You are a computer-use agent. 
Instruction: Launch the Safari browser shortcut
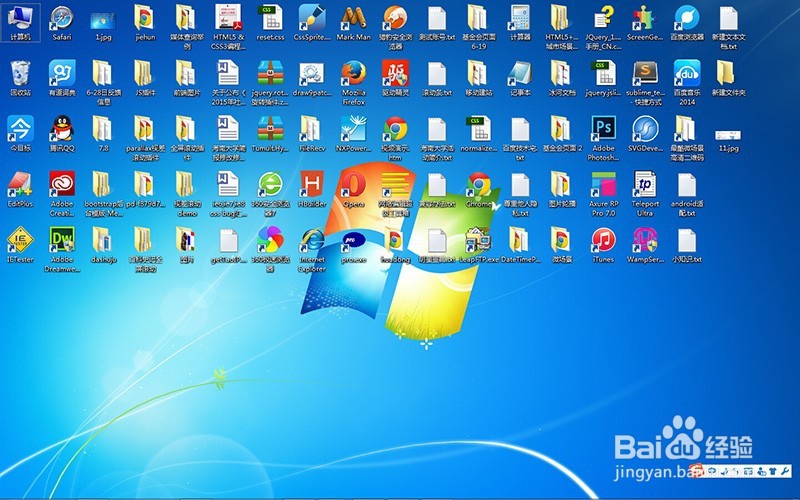pyautogui.click(x=62, y=23)
